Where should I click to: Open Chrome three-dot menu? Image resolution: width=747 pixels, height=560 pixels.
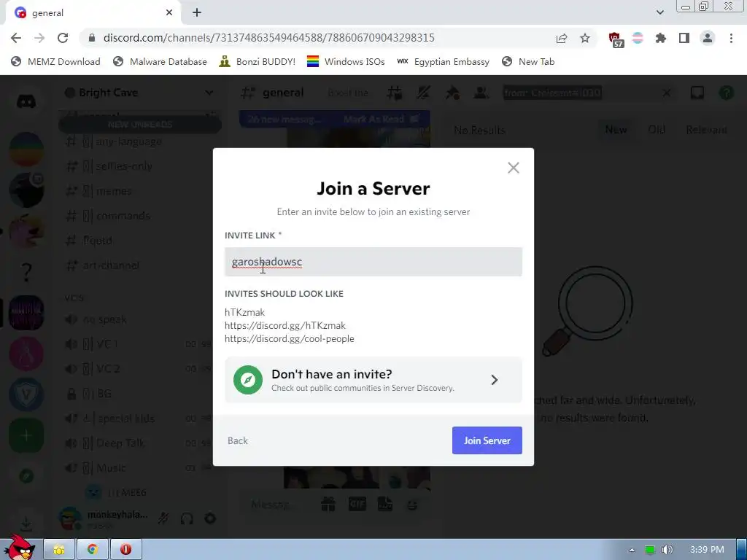[731, 39]
